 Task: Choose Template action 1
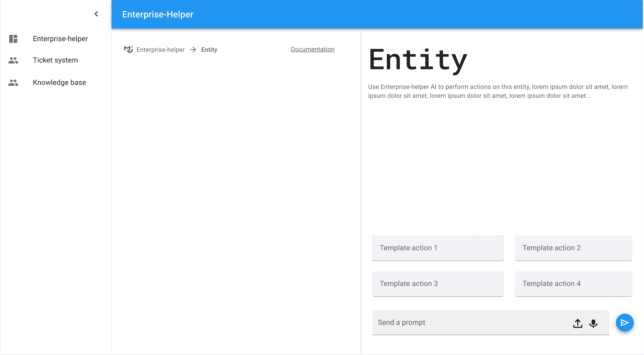coord(438,248)
